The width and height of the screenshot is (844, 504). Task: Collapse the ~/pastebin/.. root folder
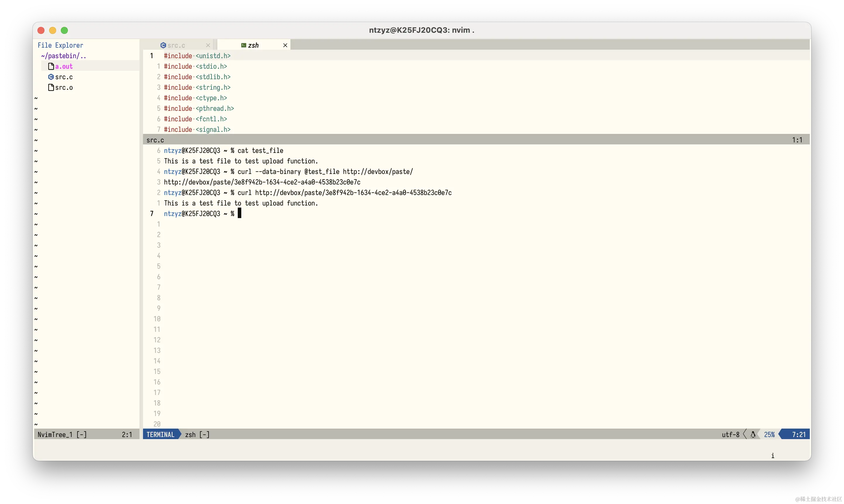click(63, 56)
